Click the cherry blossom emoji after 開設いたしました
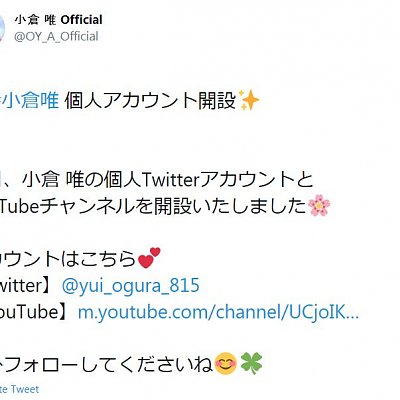Viewport: 400px width, 400px height. (x=319, y=206)
